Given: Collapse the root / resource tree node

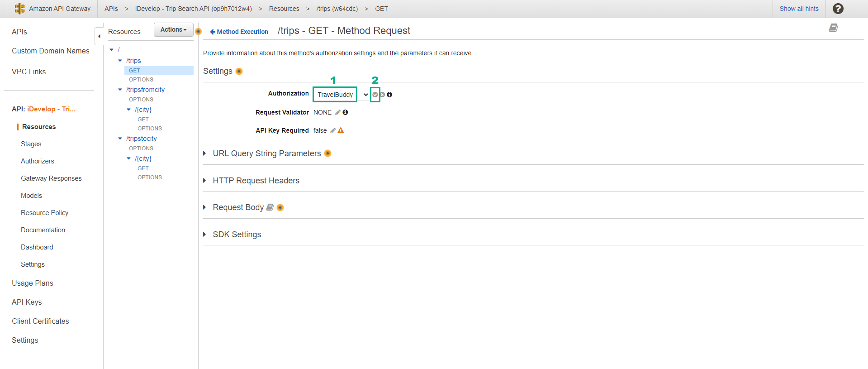Looking at the screenshot, I should [112, 50].
